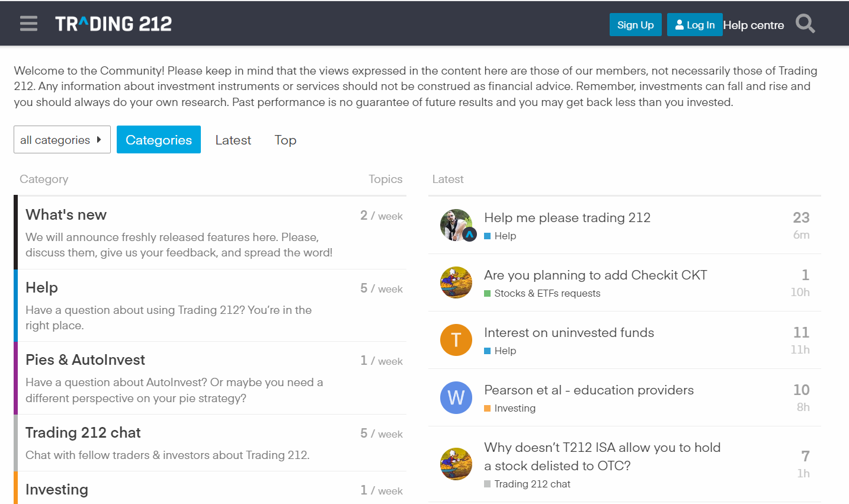This screenshot has width=849, height=504.
Task: Click 5 / week count for Help
Action: pos(381,288)
